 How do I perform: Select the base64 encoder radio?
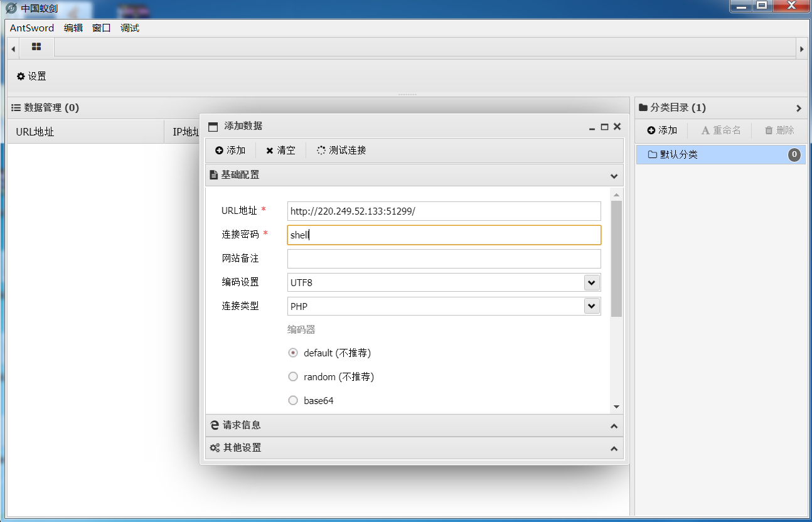pos(292,400)
